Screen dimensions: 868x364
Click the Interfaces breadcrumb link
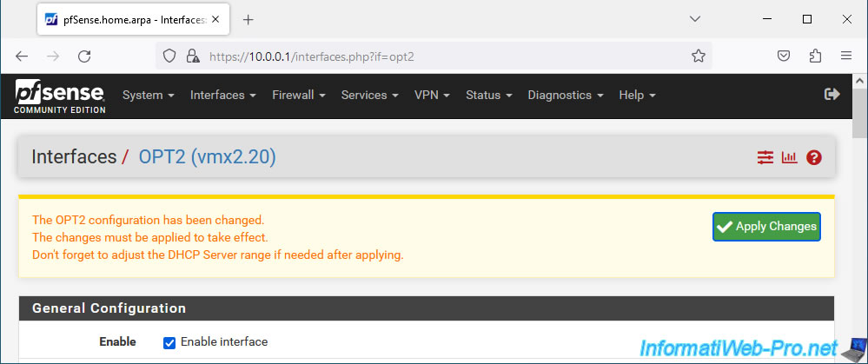[x=74, y=157]
